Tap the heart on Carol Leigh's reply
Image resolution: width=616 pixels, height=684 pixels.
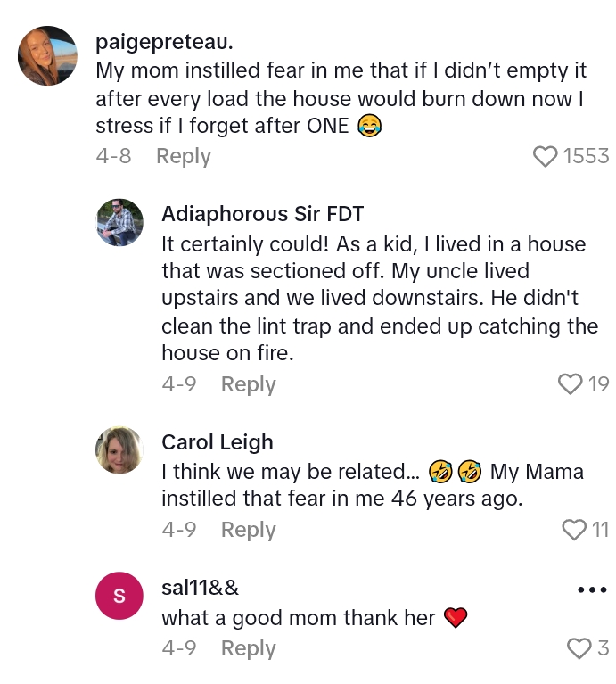[575, 530]
